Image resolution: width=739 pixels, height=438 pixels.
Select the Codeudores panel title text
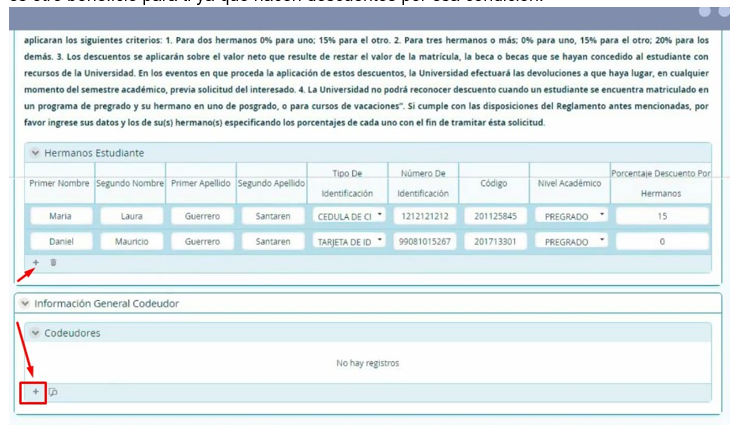click(x=72, y=333)
